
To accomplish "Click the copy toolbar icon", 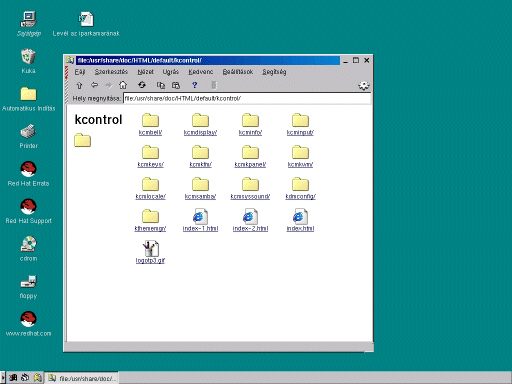I will 161,85.
